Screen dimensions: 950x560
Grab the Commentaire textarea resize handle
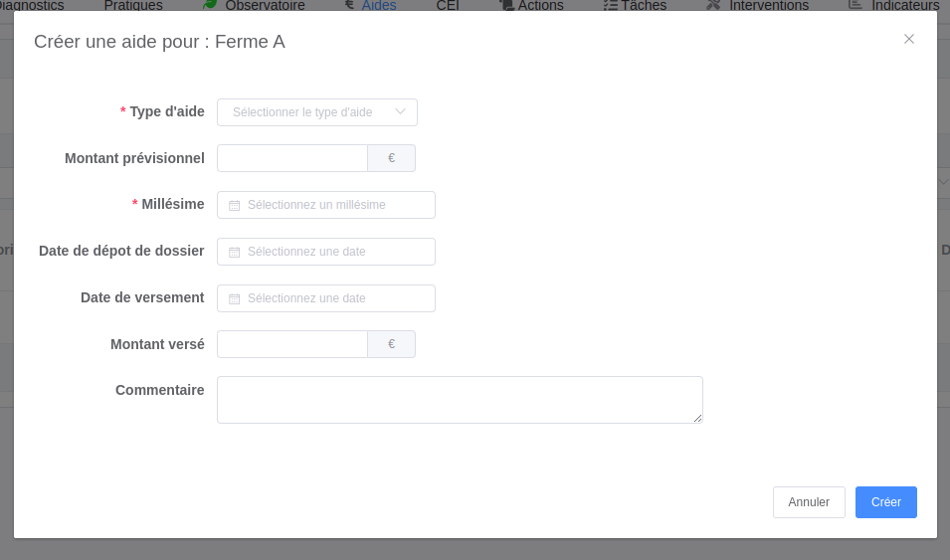coord(698,419)
